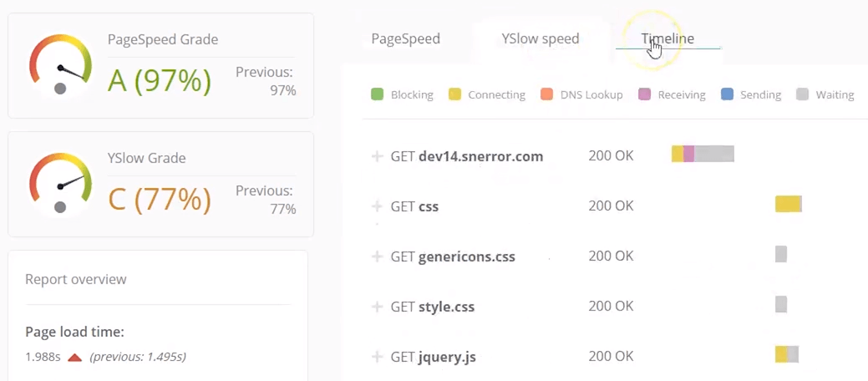Click the pink Receiving legend swatch
868x381 pixels.
pyautogui.click(x=644, y=94)
